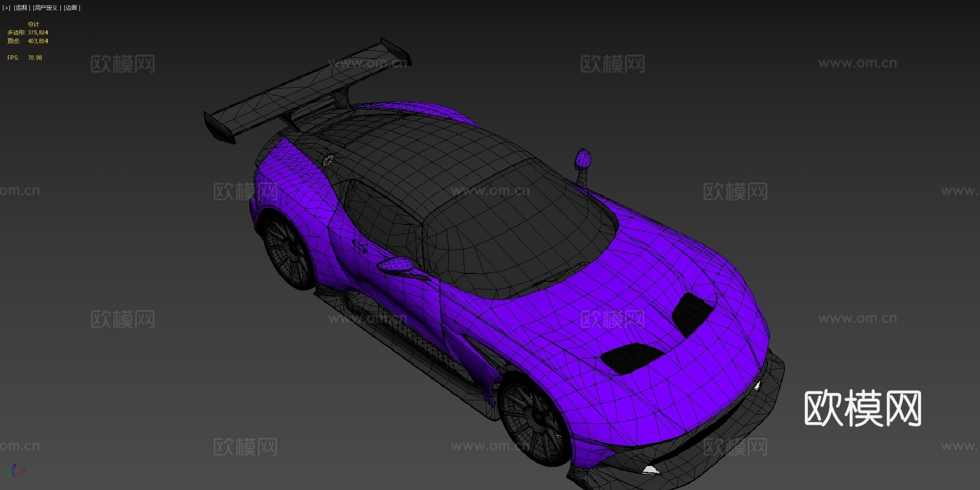Open the 边面 display mode menu
The image size is (980, 490).
pyautogui.click(x=72, y=8)
